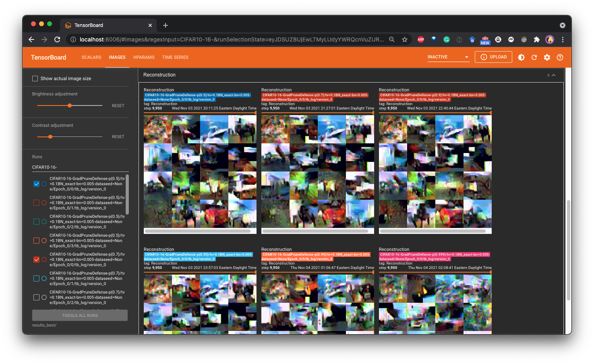Collapse the Reconstruction section
Viewport: 594px width, 364px height.
click(x=554, y=75)
